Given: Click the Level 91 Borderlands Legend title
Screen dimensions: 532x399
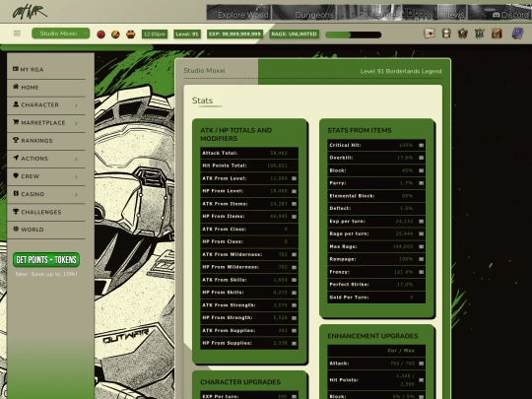Looking at the screenshot, I should [x=401, y=71].
